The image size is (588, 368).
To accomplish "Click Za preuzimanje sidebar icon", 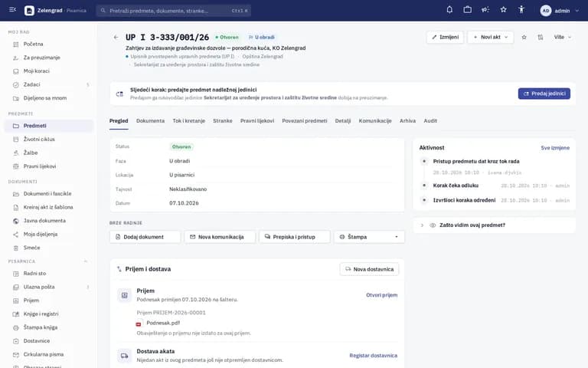I will 16,58.
